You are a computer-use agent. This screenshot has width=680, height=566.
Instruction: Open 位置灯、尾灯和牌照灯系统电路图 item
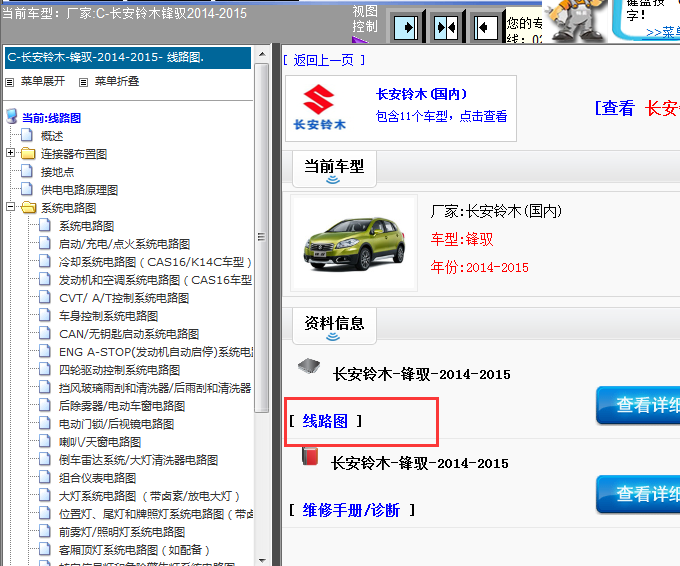156,514
